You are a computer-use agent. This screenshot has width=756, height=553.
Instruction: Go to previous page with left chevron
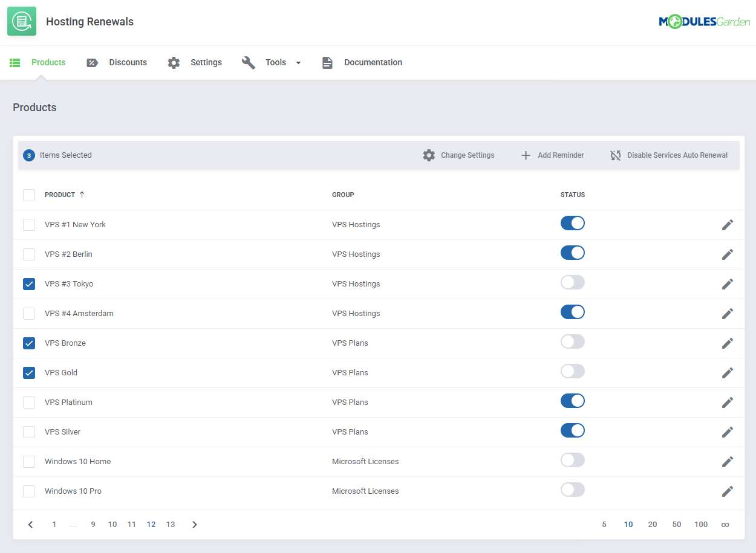(30, 524)
